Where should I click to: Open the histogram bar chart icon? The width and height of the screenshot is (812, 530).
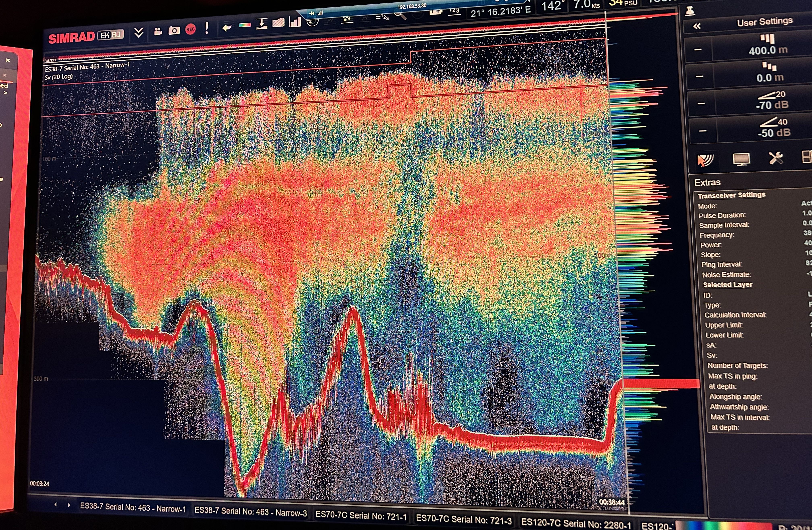point(295,22)
